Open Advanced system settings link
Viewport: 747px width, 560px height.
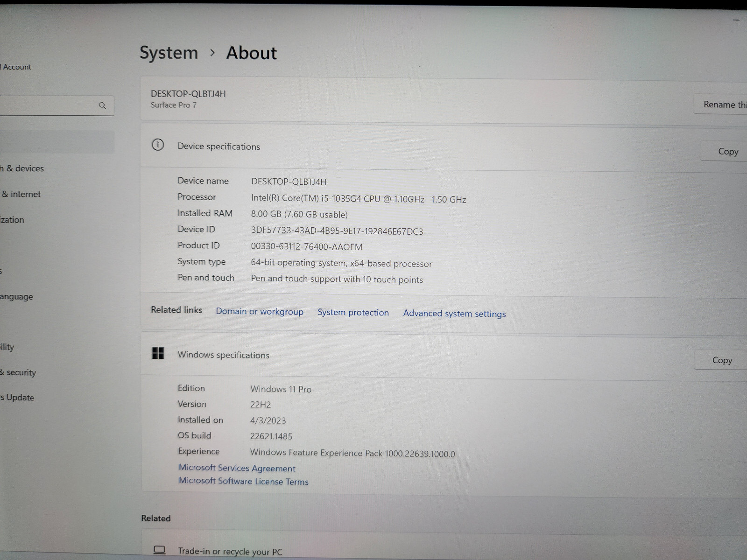(454, 313)
